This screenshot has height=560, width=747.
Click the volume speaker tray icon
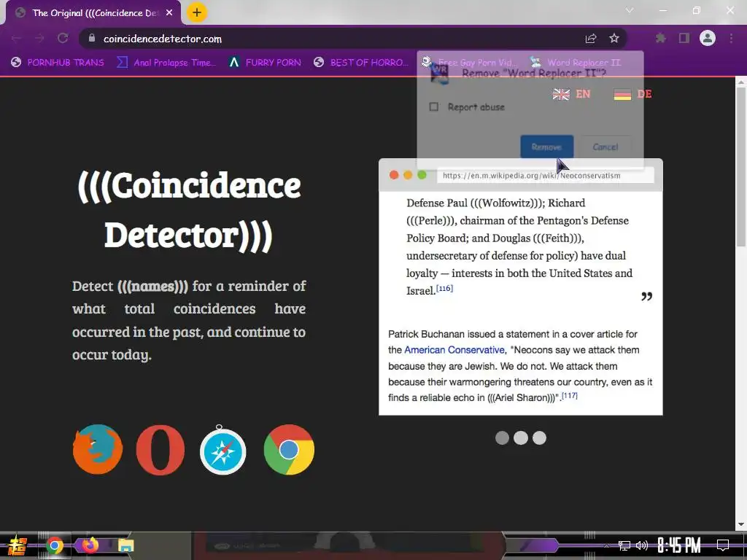[x=642, y=545]
